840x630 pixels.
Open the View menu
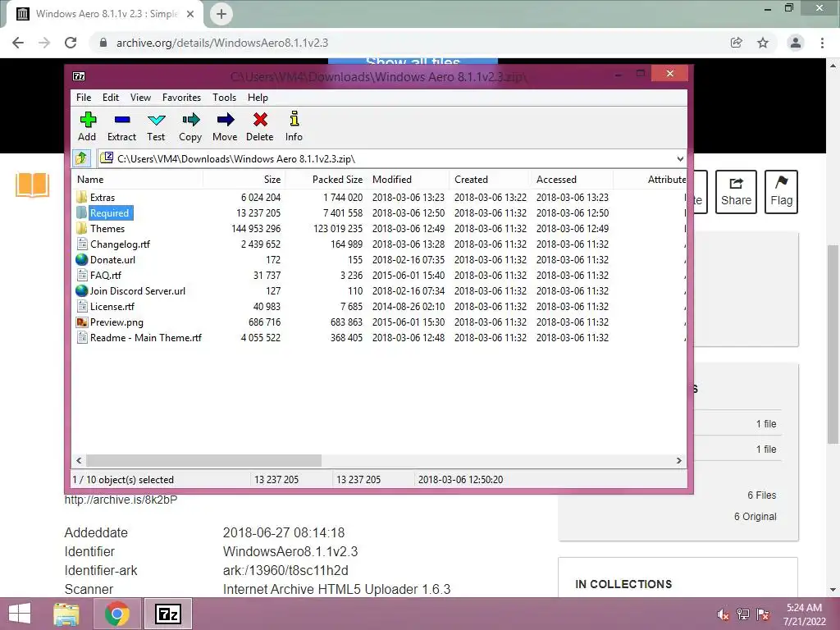click(140, 98)
